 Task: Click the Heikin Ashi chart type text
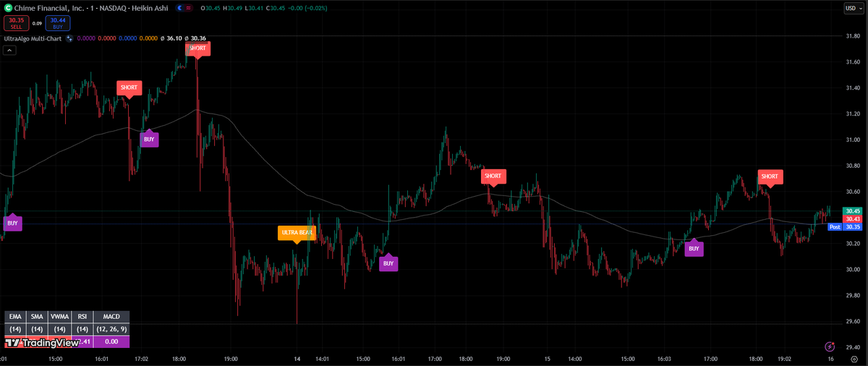(x=150, y=7)
